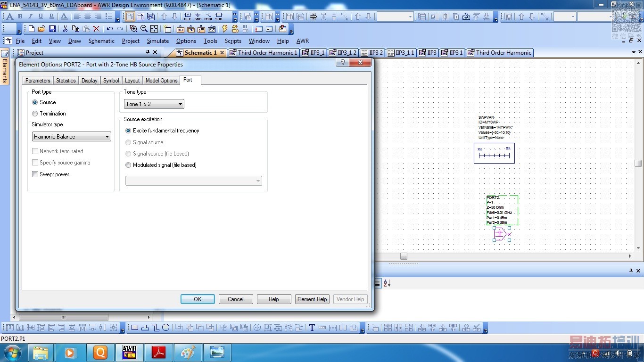Click the Open folder icon
The width and height of the screenshot is (644, 362).
(42, 29)
